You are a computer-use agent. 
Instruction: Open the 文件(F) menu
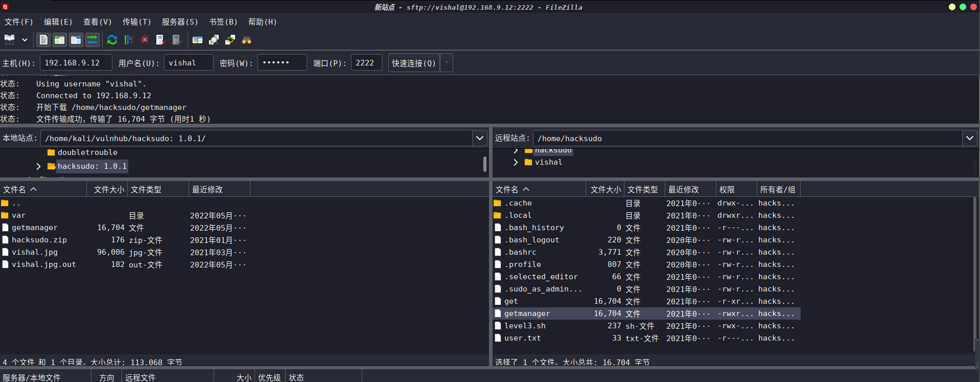pos(19,22)
